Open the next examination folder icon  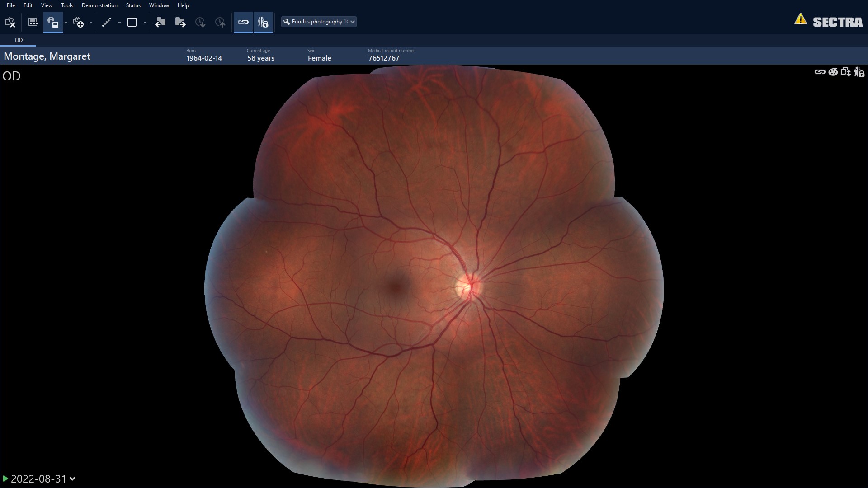pos(180,22)
